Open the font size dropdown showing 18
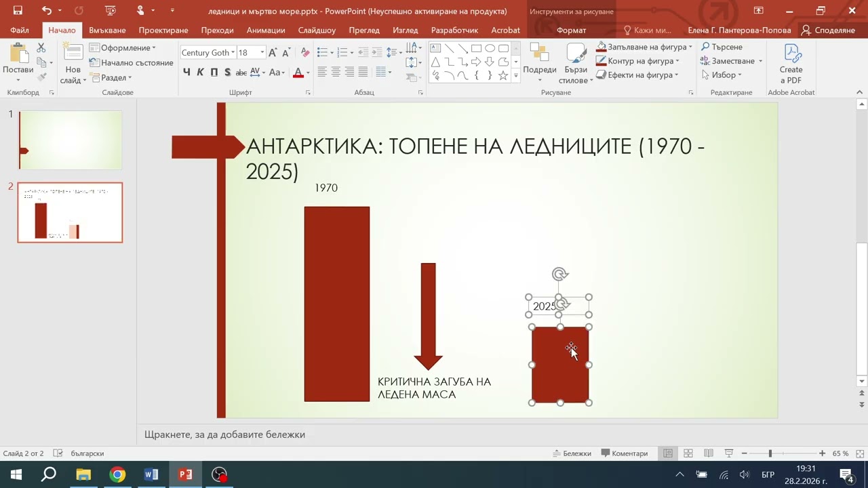 (262, 53)
